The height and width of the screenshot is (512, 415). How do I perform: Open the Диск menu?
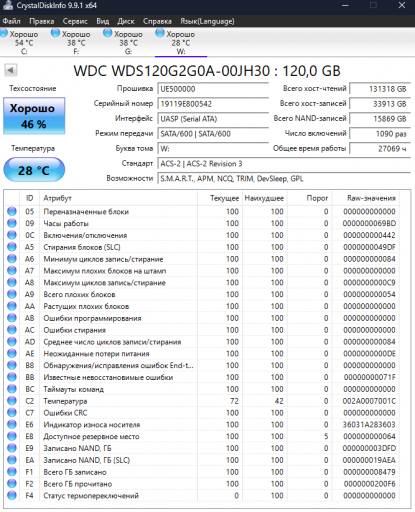click(x=126, y=21)
